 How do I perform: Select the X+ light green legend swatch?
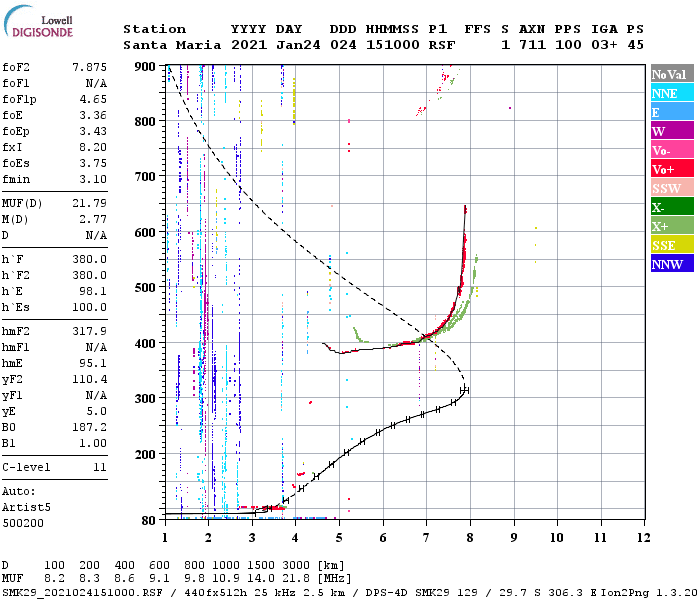coord(672,225)
